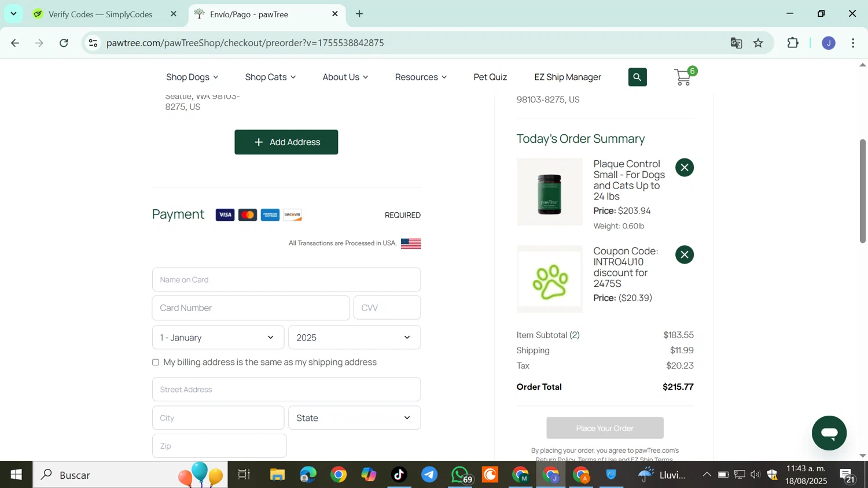The height and width of the screenshot is (488, 868).
Task: Remove the INTRO4U10 coupon code
Action: (685, 255)
